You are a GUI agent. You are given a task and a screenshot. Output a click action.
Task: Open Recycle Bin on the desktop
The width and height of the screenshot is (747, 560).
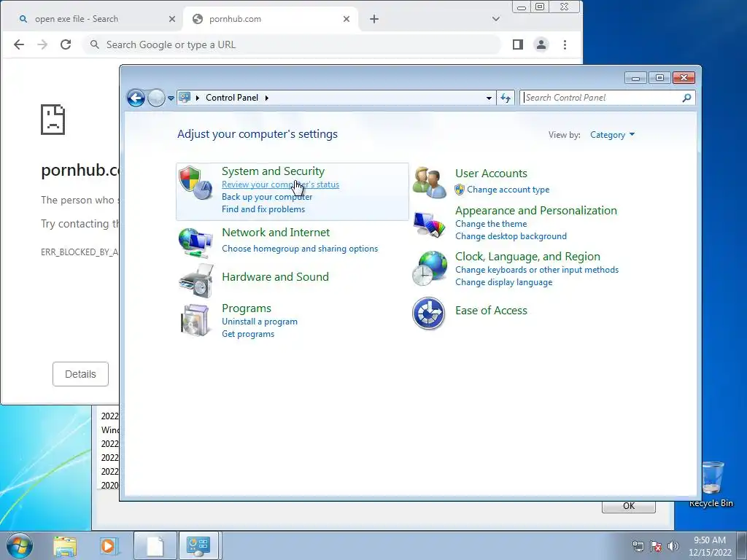711,484
